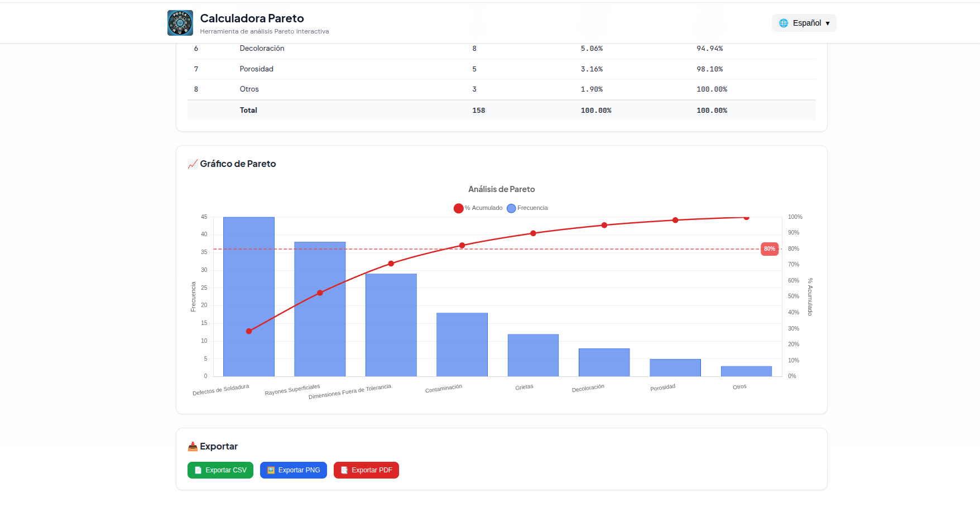Click the Porosidad bar in chart
980x526 pixels.
(675, 367)
